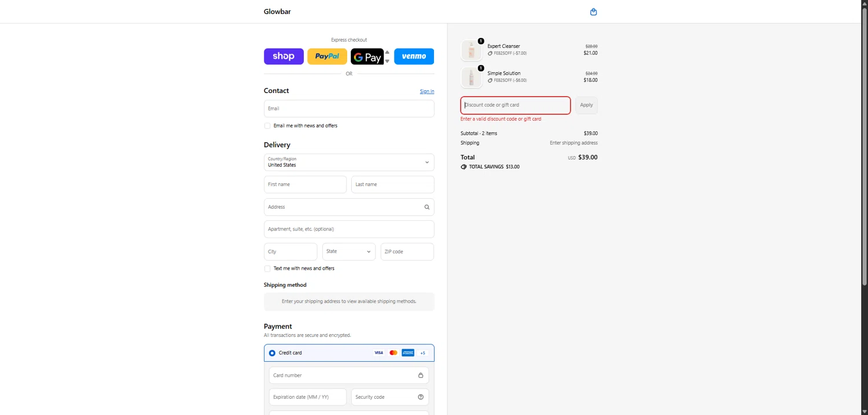Click the Total Savings tag icon
This screenshot has width=868, height=415.
point(464,166)
